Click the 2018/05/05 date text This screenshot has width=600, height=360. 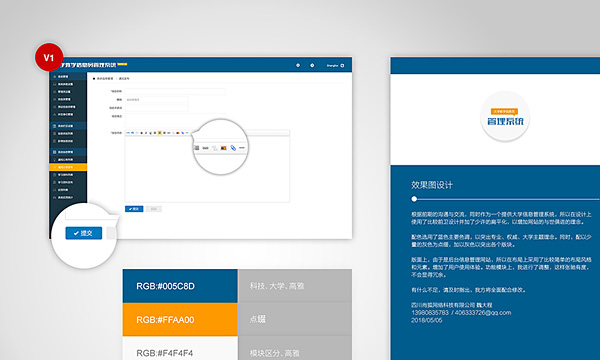(427, 320)
